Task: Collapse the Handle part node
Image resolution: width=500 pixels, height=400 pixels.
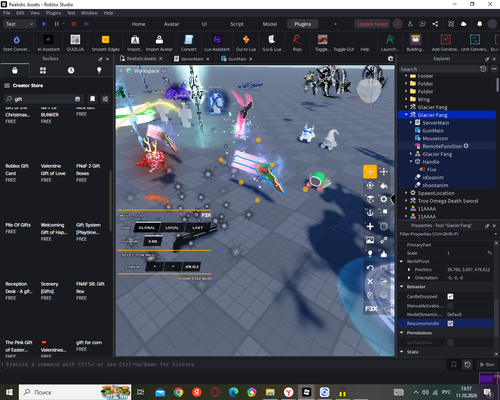Action: pos(411,162)
